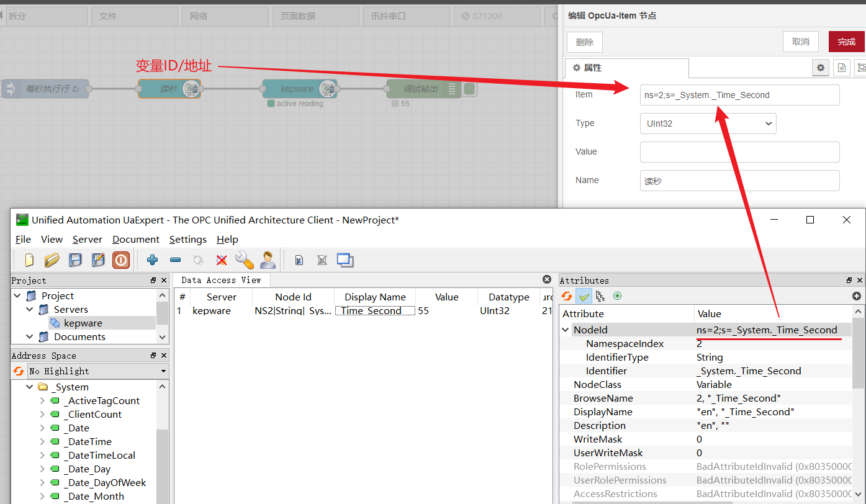Viewport: 866px width, 504px height.
Task: Open the node description document icon
Action: pyautogui.click(x=841, y=68)
